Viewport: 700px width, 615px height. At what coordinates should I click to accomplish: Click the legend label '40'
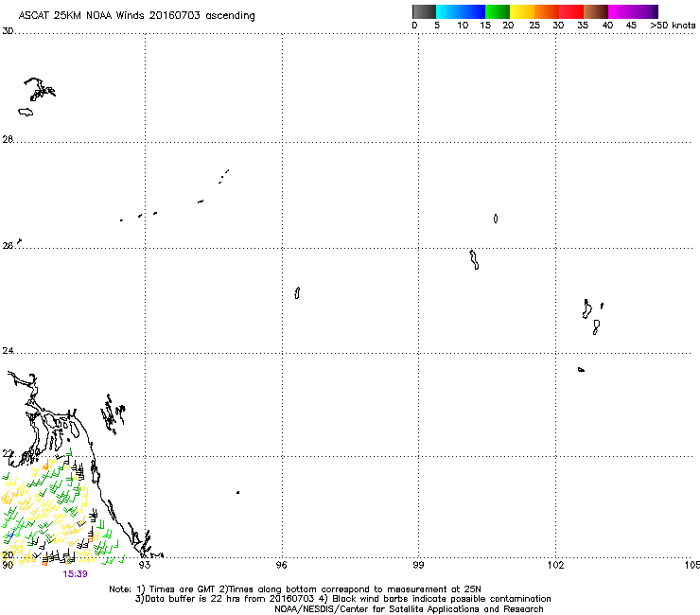[607, 26]
